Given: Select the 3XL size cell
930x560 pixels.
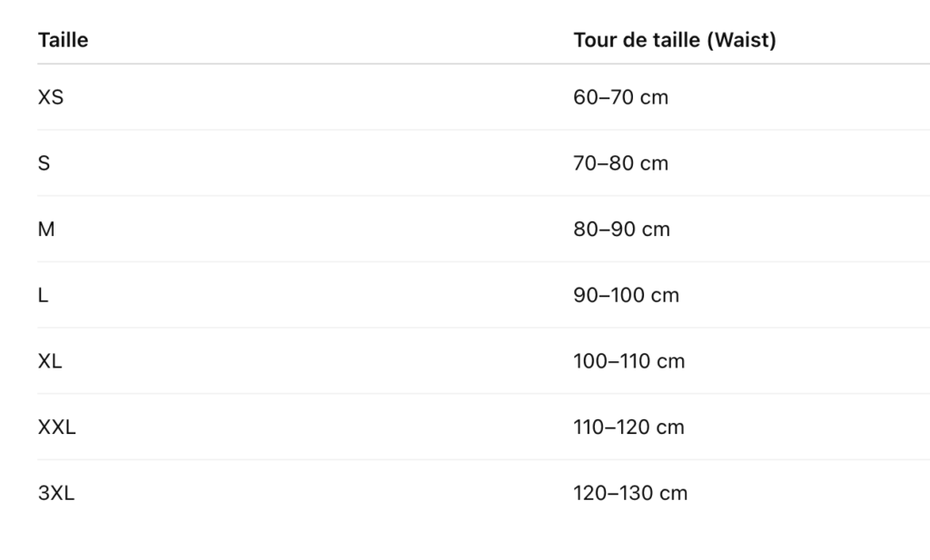Looking at the screenshot, I should 56,493.
